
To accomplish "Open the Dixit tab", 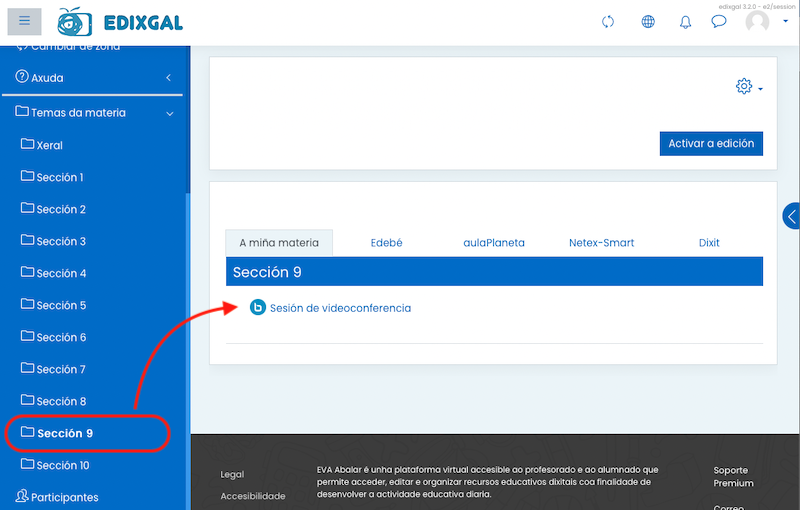I will click(x=709, y=243).
